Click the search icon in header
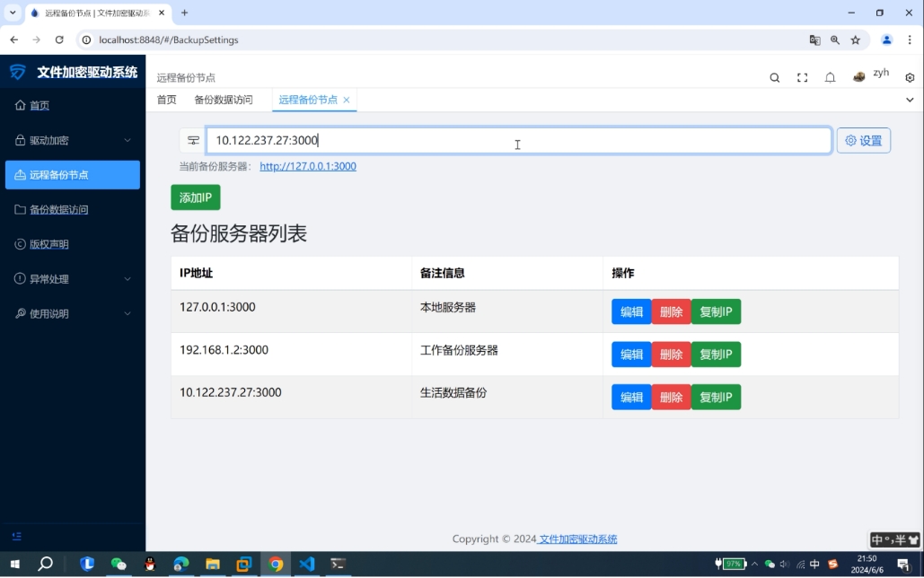The image size is (924, 578). pos(774,78)
